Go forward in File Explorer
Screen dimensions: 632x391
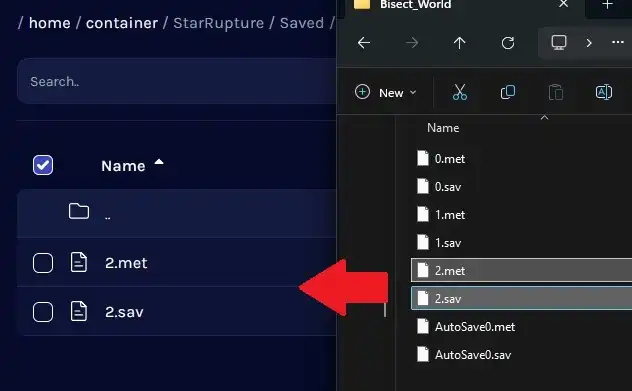[x=412, y=43]
